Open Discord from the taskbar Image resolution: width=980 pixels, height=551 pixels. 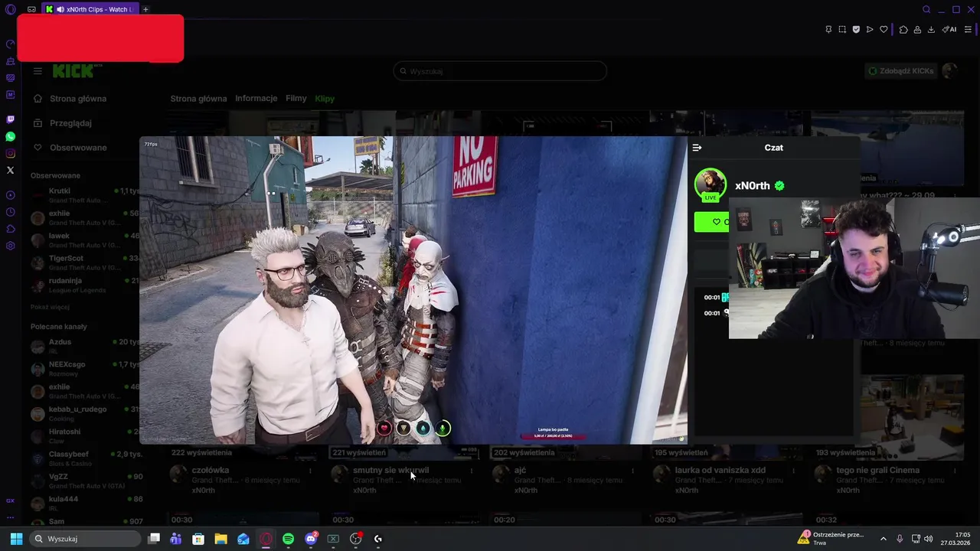pos(311,539)
